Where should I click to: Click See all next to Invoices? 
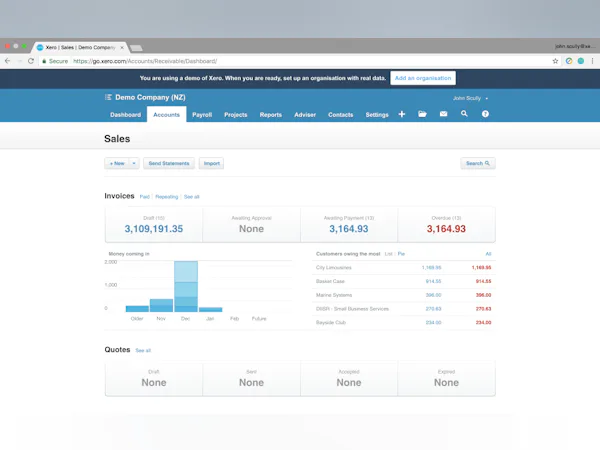pos(192,197)
